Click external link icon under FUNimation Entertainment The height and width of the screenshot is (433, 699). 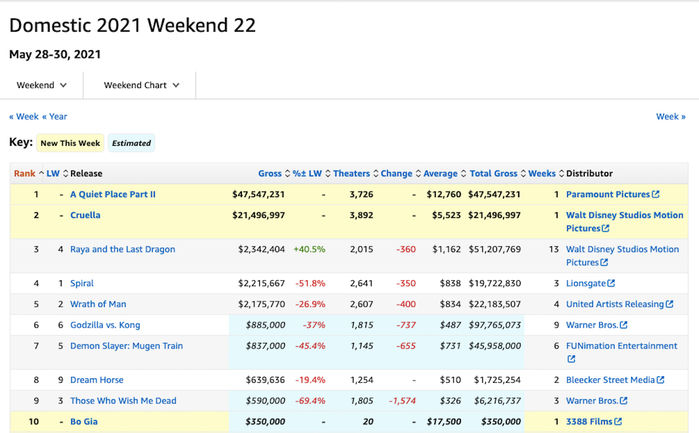tap(571, 359)
